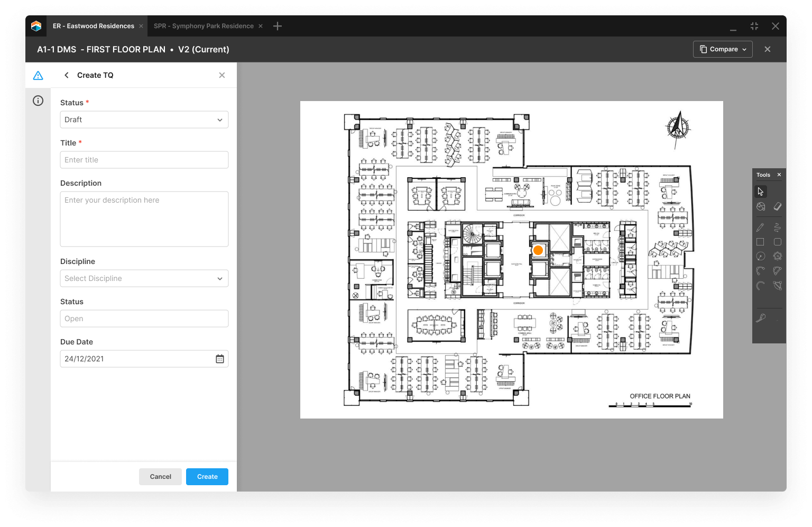Choose the circle radius tool
Image resolution: width=812 pixels, height=527 pixels.
760,257
